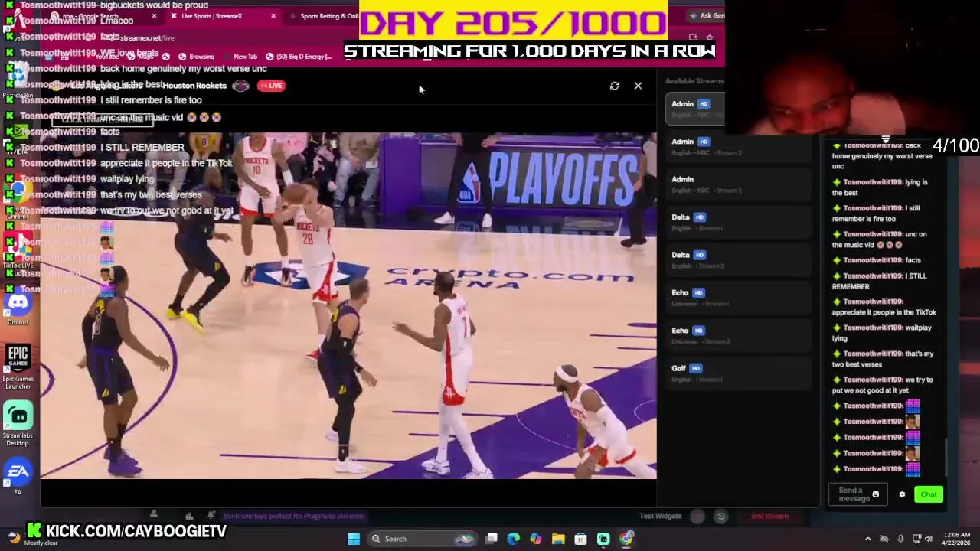Viewport: 980px width, 551px height.
Task: Open the weather widget showing Mostly clear
Action: coord(31,539)
